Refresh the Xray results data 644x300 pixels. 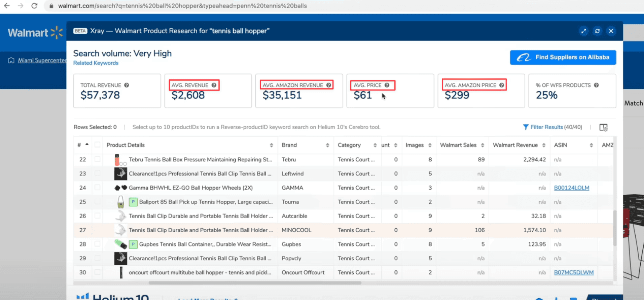coord(597,31)
